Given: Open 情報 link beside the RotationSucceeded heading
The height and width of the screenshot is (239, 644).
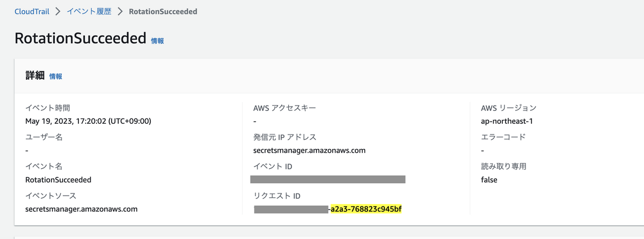Looking at the screenshot, I should 157,41.
